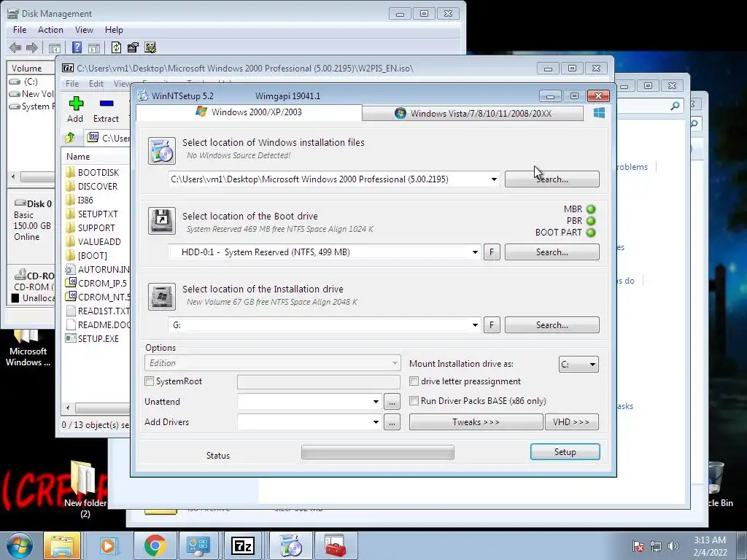The height and width of the screenshot is (560, 747).
Task: Expand the Add Drivers dropdown
Action: 376,422
